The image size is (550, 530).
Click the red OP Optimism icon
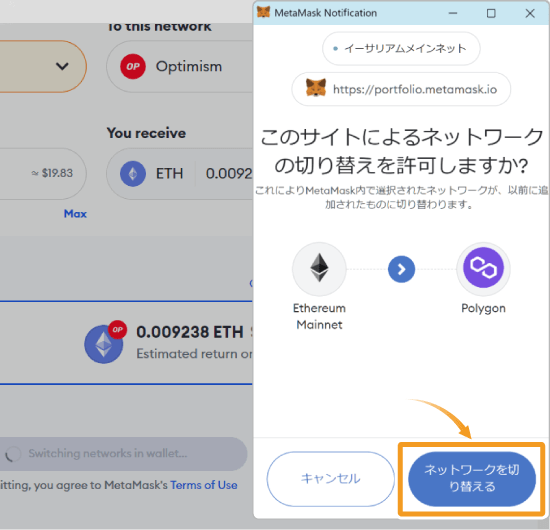133,66
